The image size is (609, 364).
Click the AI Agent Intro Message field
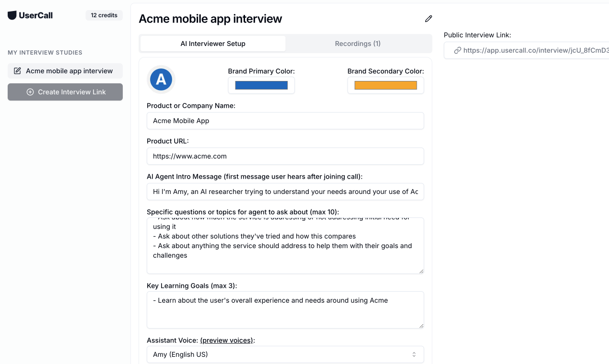click(285, 192)
